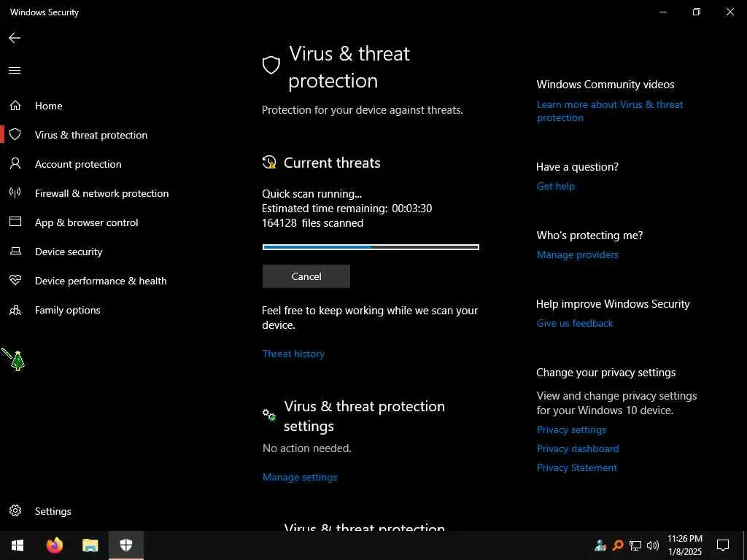Click the Home house icon

[15, 106]
